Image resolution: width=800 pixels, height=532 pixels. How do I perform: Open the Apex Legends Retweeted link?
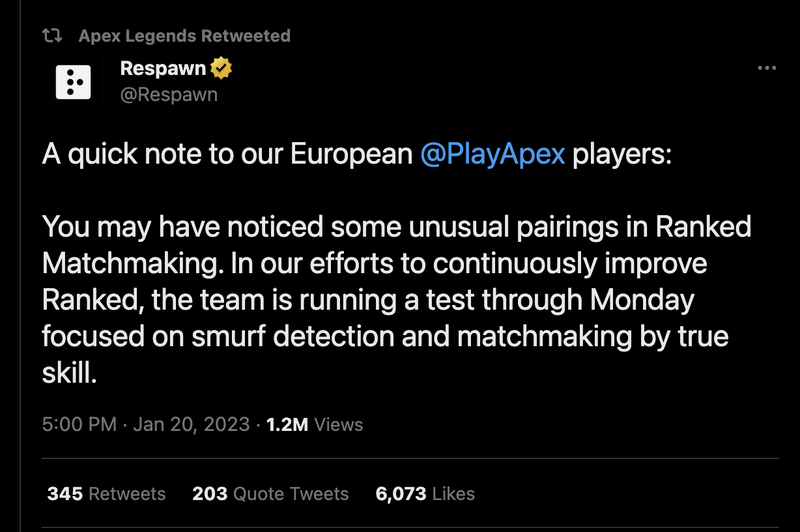[184, 36]
